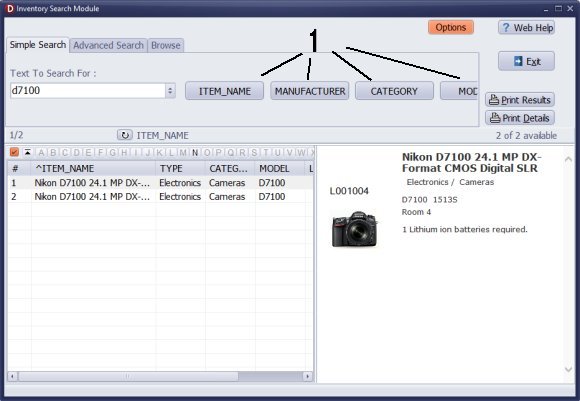Search by ITEM_NAME field button
This screenshot has width=580, height=401.
(225, 91)
